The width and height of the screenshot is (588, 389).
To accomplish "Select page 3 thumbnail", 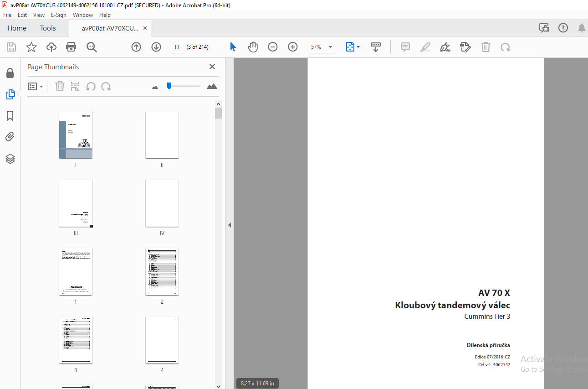I will (76, 340).
